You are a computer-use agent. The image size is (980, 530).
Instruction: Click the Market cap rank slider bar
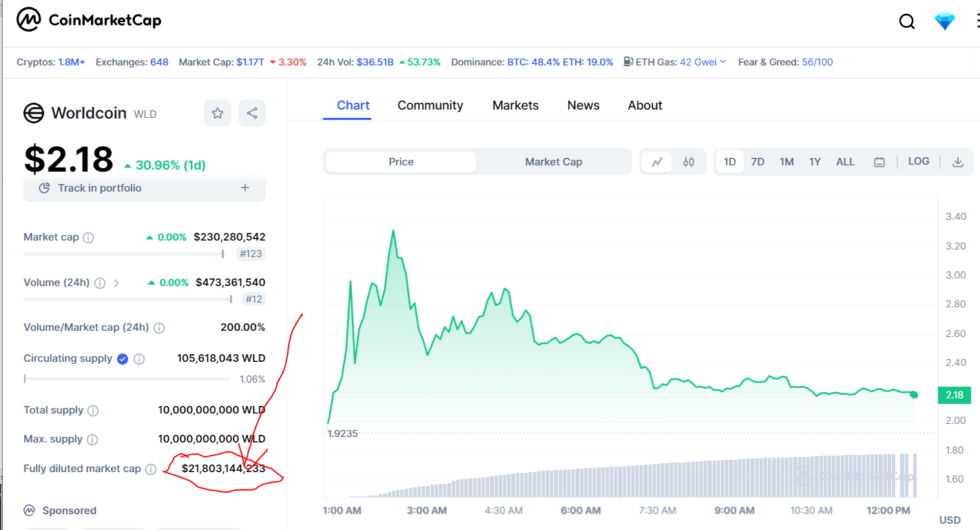tap(124, 254)
